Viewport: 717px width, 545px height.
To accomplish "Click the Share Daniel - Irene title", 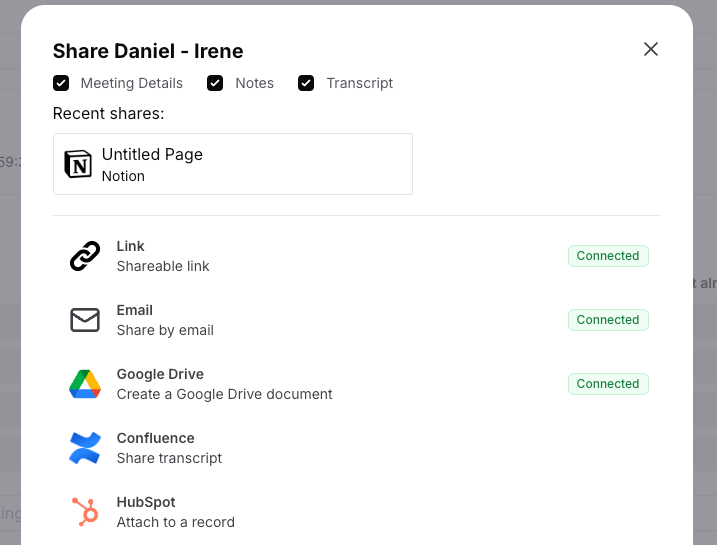I will [x=148, y=51].
